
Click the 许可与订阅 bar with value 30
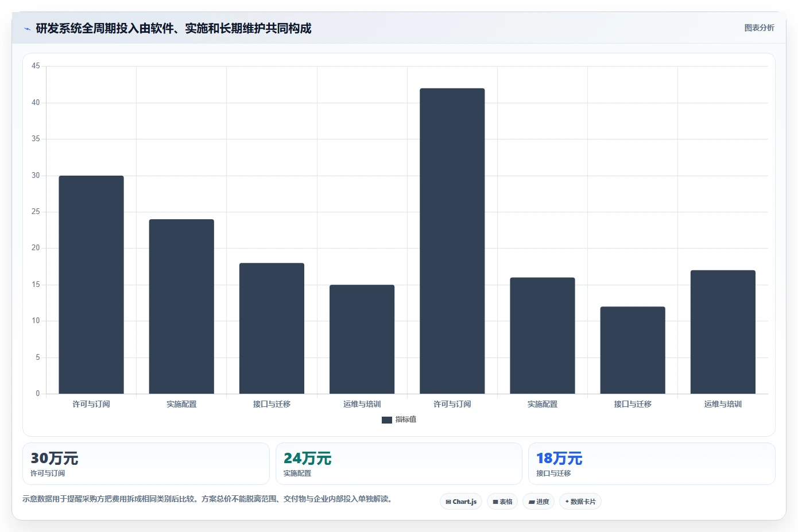91,285
